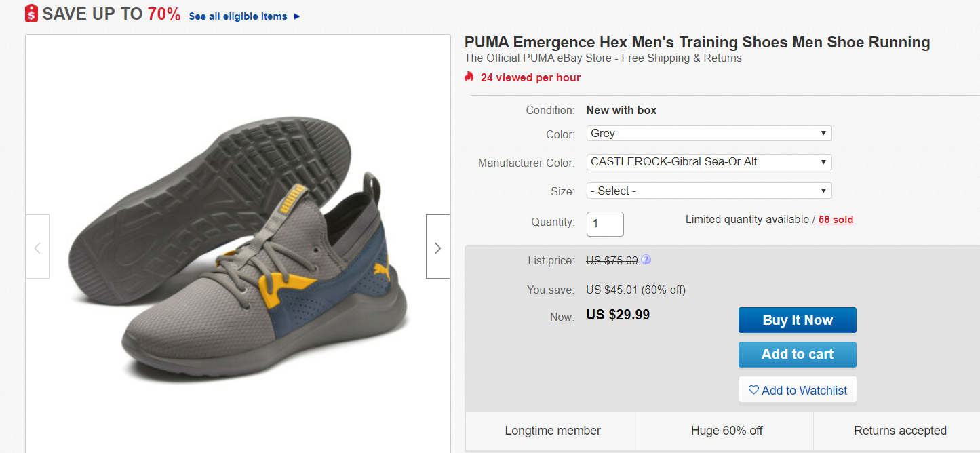The width and height of the screenshot is (980, 453).
Task: Click the red sale price tag icon
Action: (31, 14)
